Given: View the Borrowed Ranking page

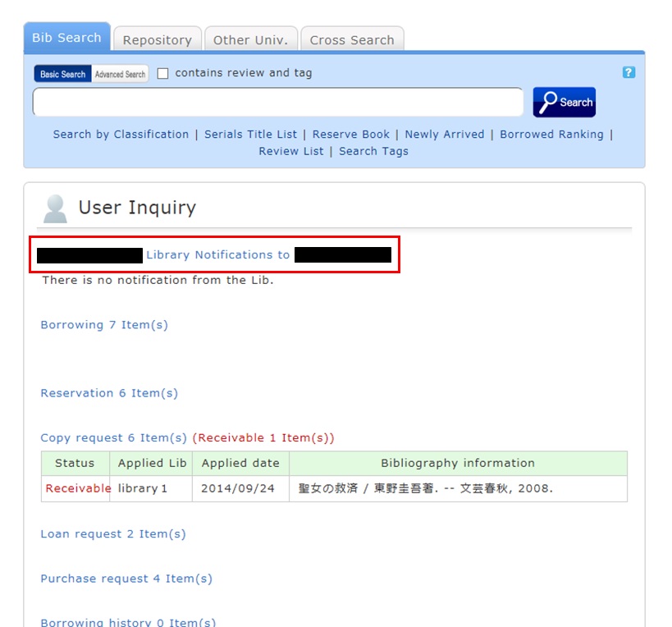Looking at the screenshot, I should click(551, 135).
